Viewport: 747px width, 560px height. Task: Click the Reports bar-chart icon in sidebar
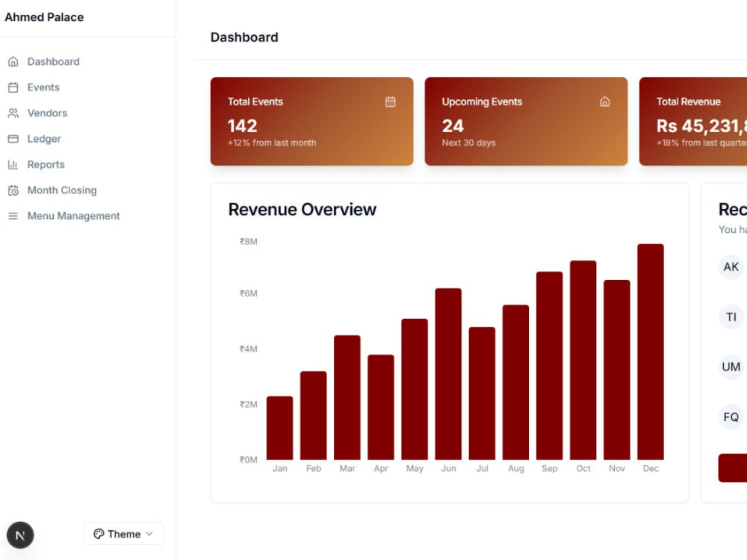click(x=13, y=164)
